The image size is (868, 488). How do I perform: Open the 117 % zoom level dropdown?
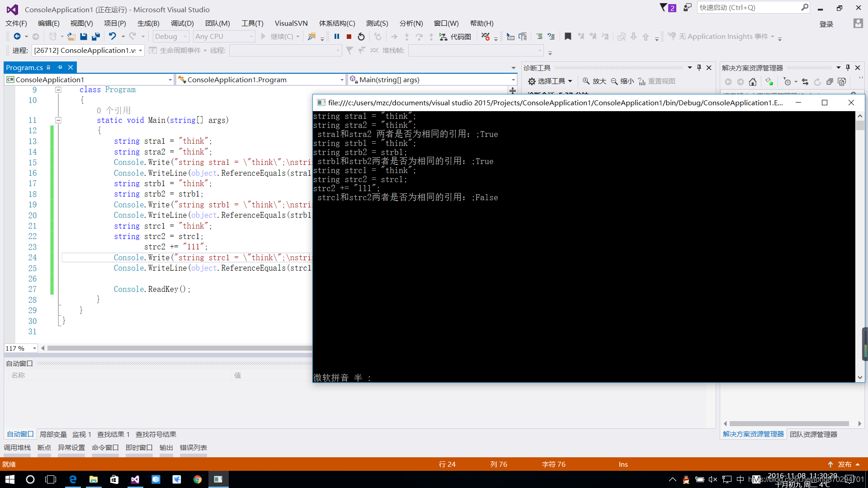pos(21,348)
